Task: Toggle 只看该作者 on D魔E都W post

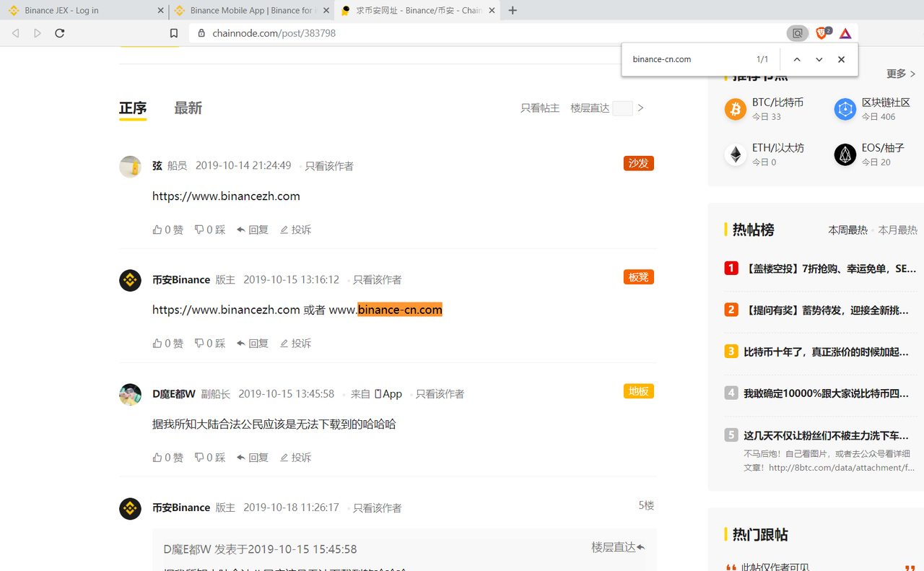Action: (440, 394)
